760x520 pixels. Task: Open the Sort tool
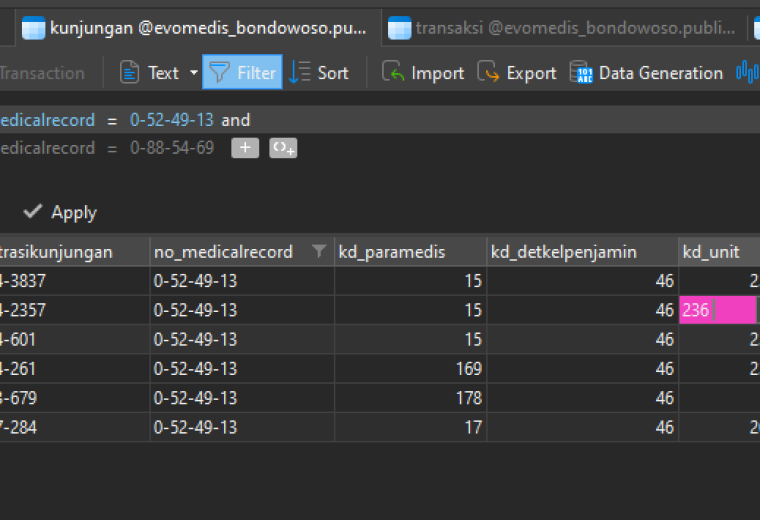318,73
